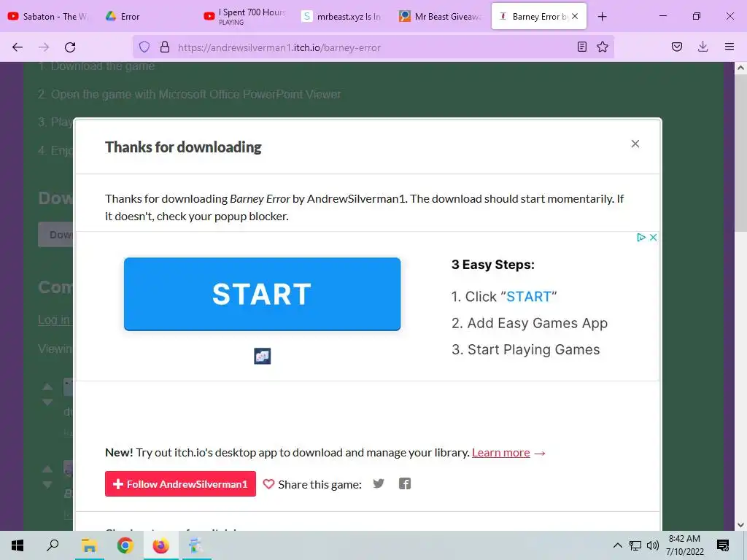
Task: Reload the page with the refresh icon
Action: click(x=70, y=47)
